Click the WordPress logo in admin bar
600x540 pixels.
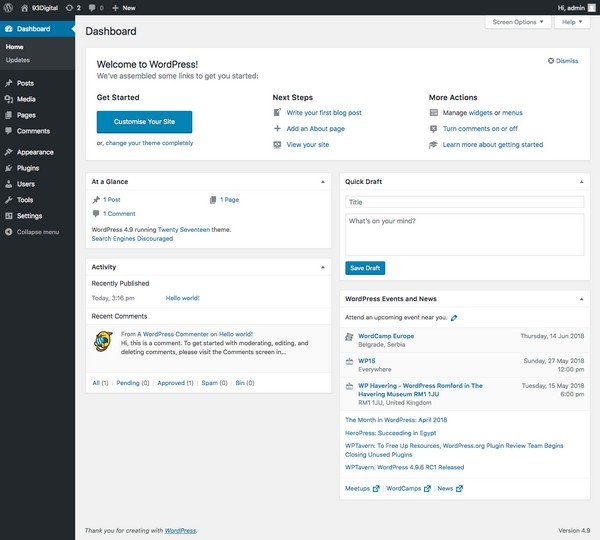(x=8, y=8)
